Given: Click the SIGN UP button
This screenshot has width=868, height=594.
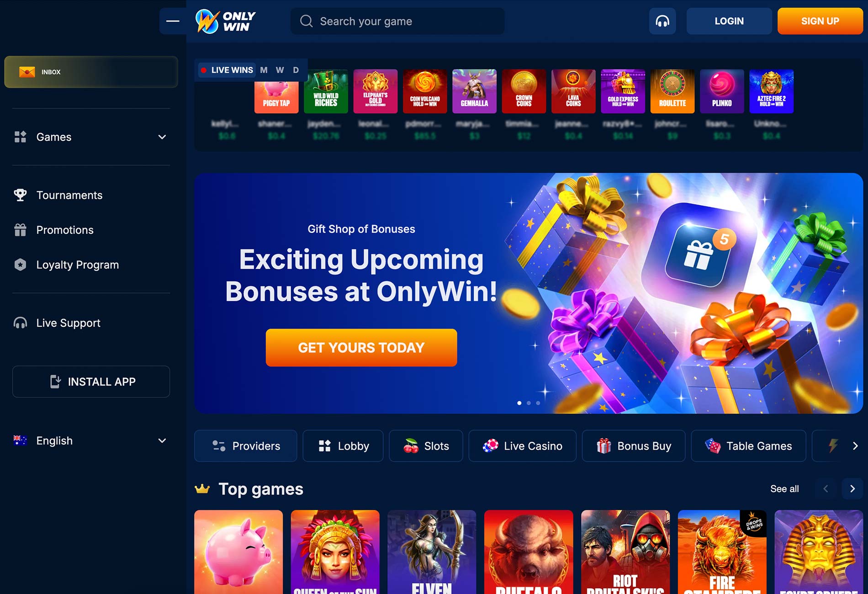Looking at the screenshot, I should pyautogui.click(x=820, y=21).
